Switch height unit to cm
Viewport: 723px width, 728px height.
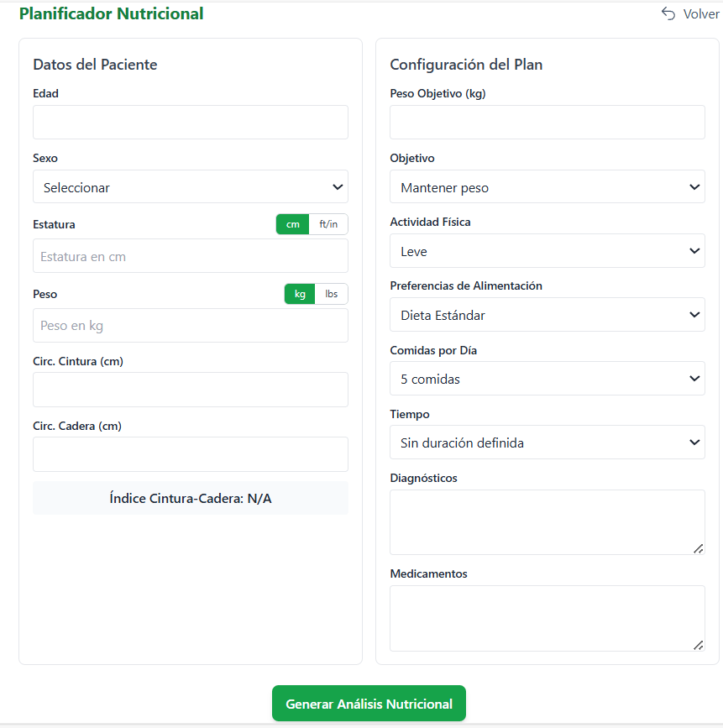[292, 224]
